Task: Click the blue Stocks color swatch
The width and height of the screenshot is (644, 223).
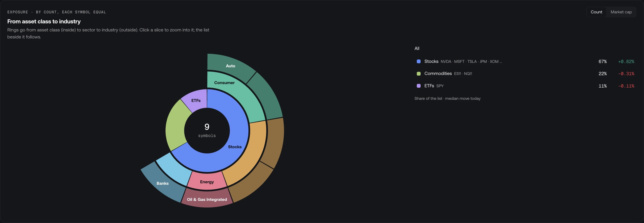Action: (x=418, y=61)
